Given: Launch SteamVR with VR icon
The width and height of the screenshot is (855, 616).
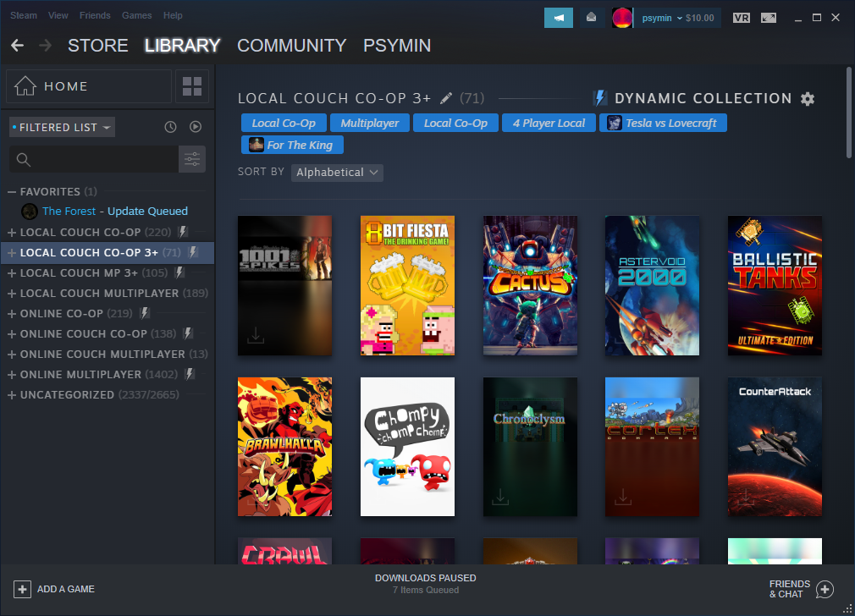Looking at the screenshot, I should tap(741, 18).
